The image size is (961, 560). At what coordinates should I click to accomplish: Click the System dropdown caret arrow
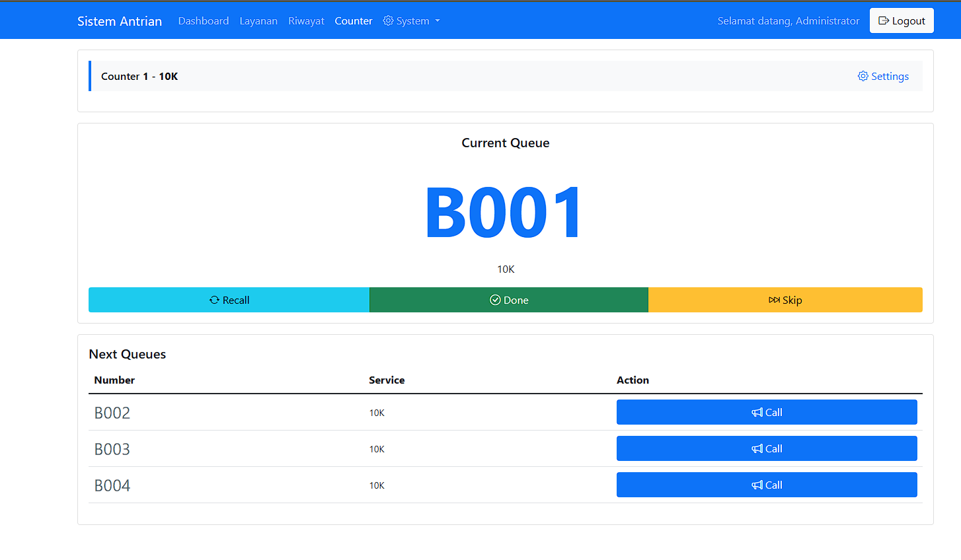pyautogui.click(x=437, y=21)
